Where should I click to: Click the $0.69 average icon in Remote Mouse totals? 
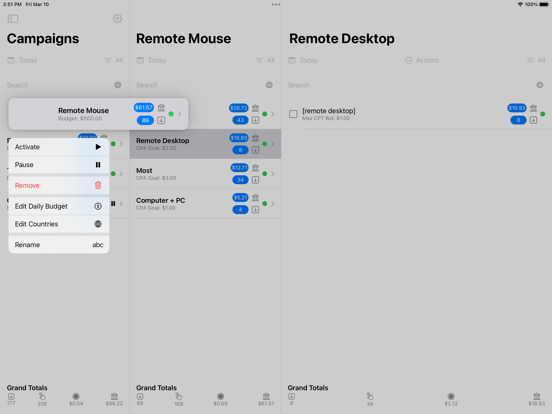220,396
